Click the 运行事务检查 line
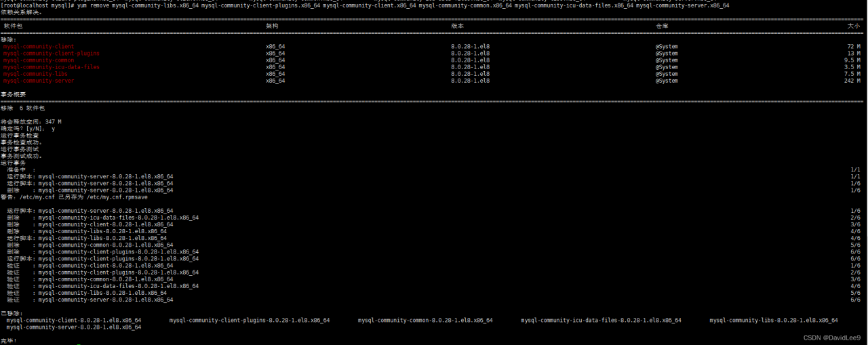This screenshot has height=345, width=868. point(20,136)
